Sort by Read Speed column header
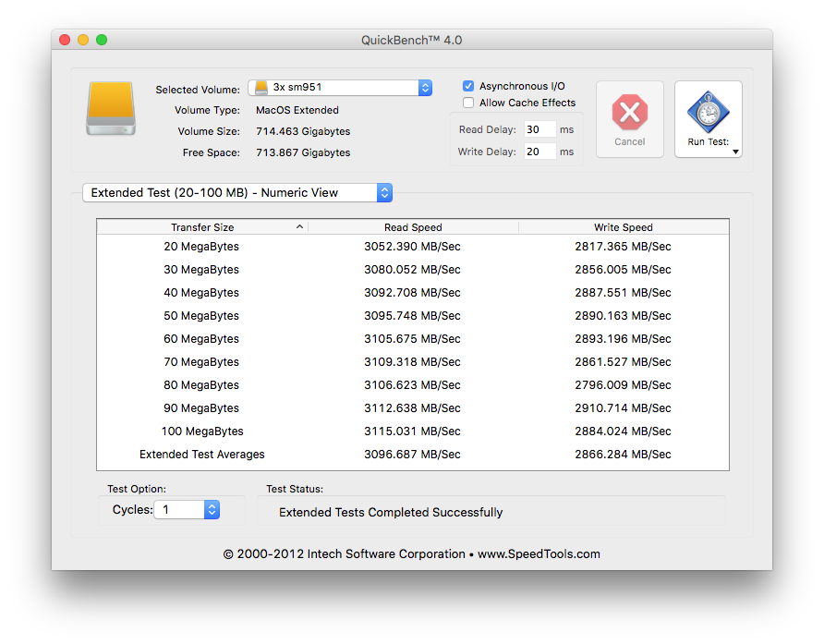824x644 pixels. coord(413,227)
